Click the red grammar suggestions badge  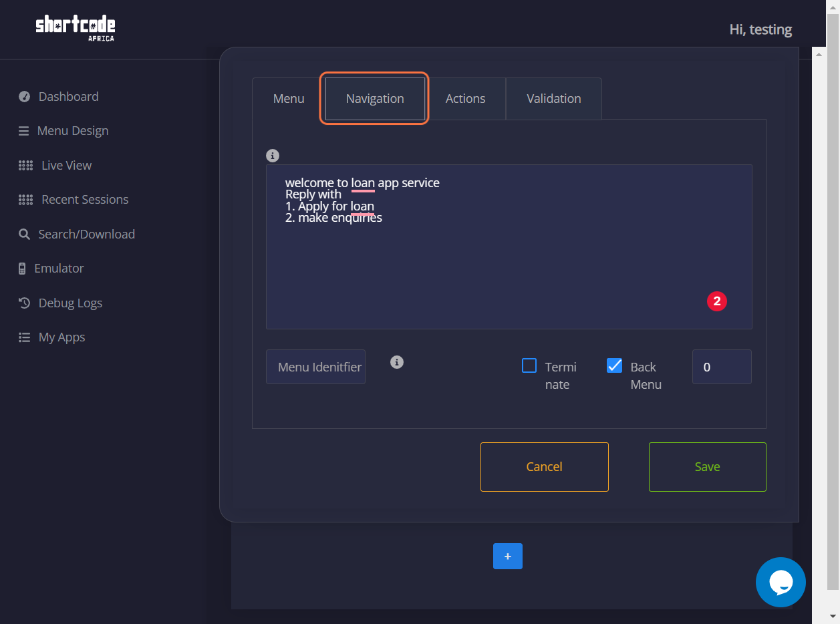[717, 301]
